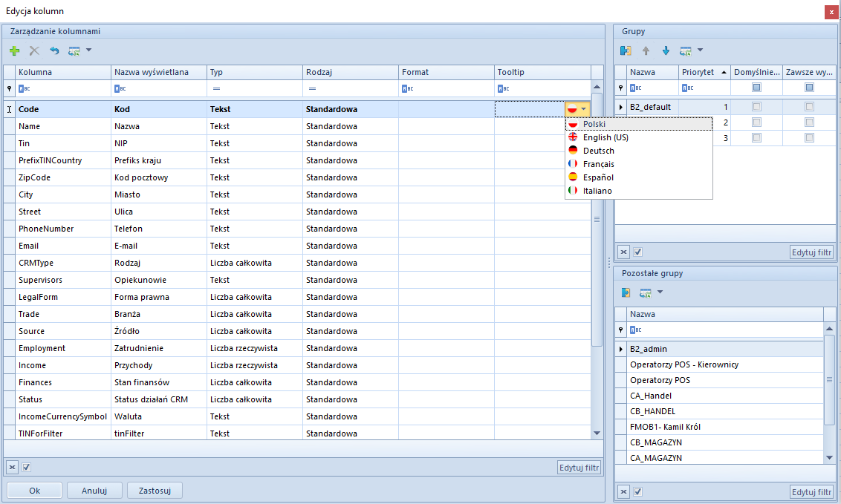Click the ABC icon in Priorytet filter cell
The image size is (841, 504).
[688, 88]
